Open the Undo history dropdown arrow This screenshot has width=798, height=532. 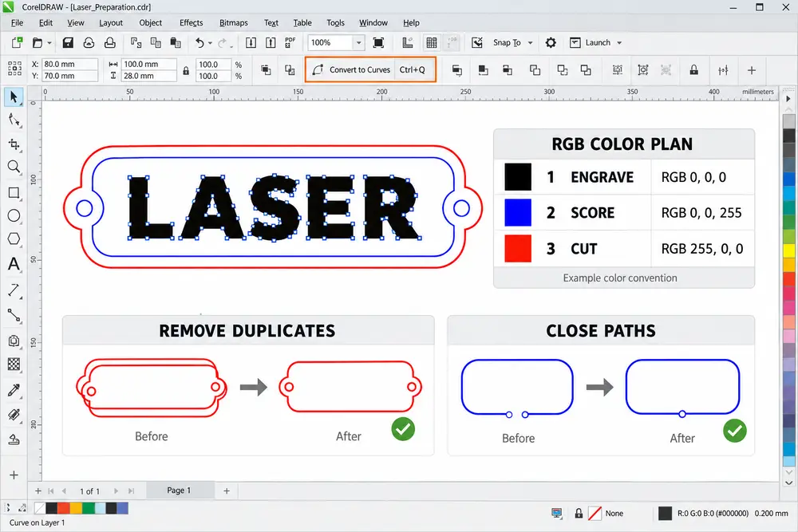[x=210, y=43]
